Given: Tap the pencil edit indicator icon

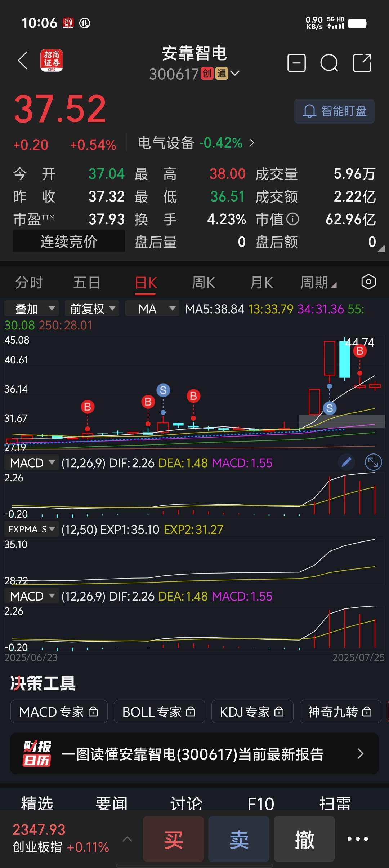Looking at the screenshot, I should coord(346,462).
